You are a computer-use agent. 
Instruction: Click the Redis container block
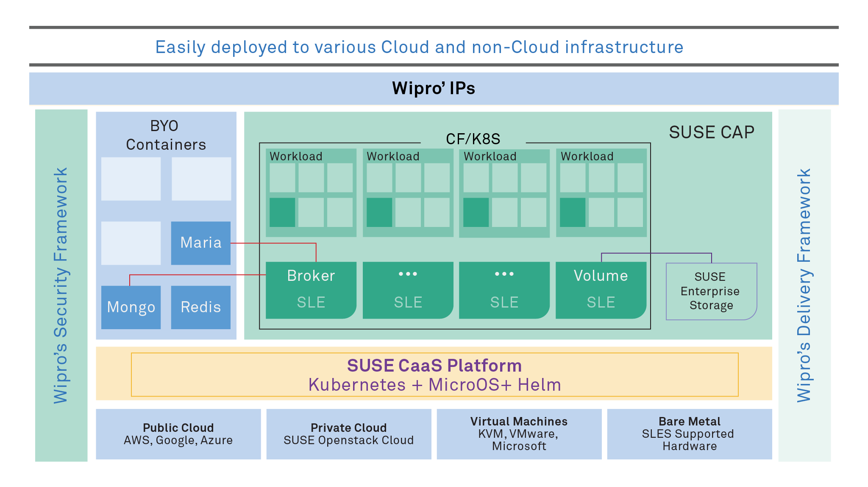pyautogui.click(x=200, y=307)
